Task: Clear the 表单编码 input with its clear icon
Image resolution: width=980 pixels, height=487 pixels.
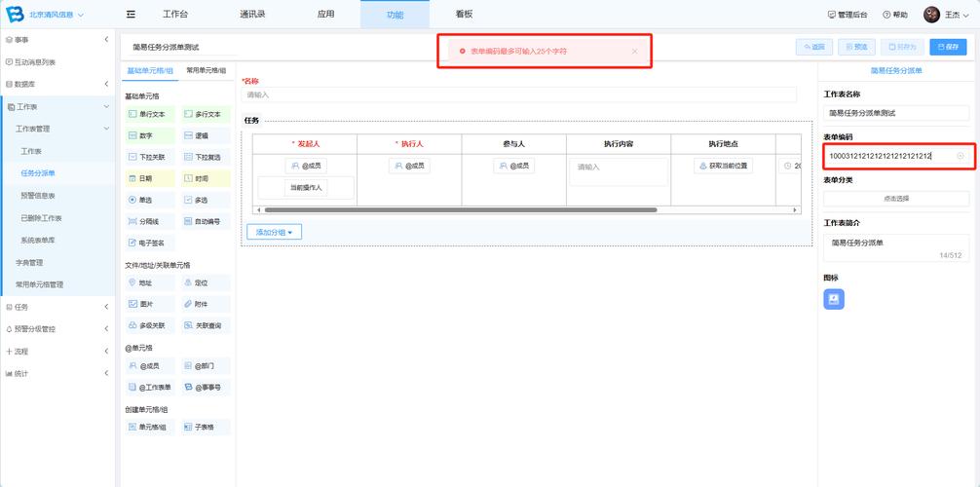Action: (960, 156)
